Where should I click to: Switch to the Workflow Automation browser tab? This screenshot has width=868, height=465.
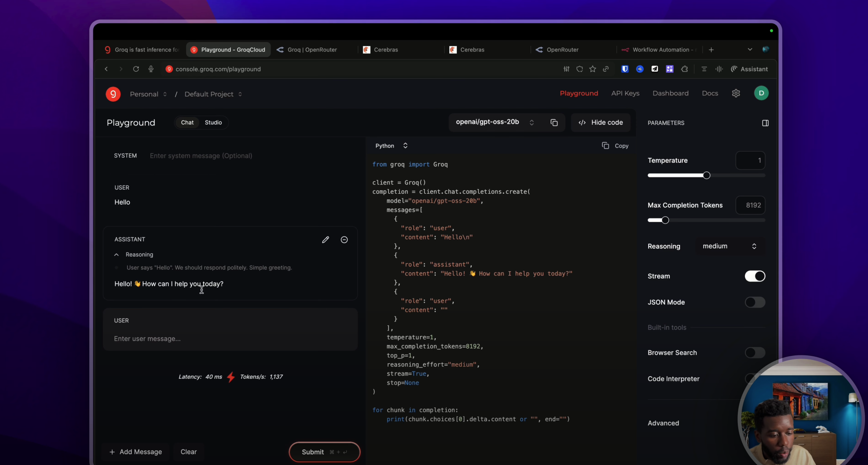(658, 50)
